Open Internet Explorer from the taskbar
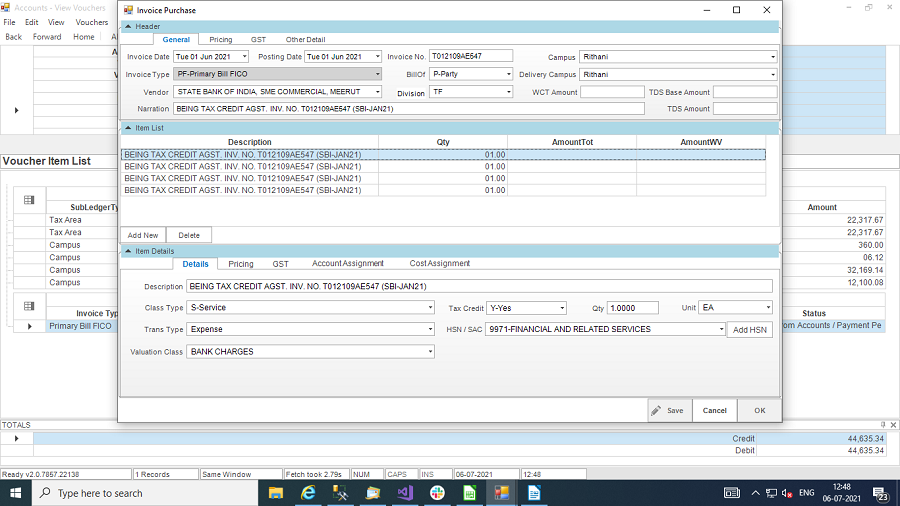Image resolution: width=900 pixels, height=506 pixels. click(309, 493)
